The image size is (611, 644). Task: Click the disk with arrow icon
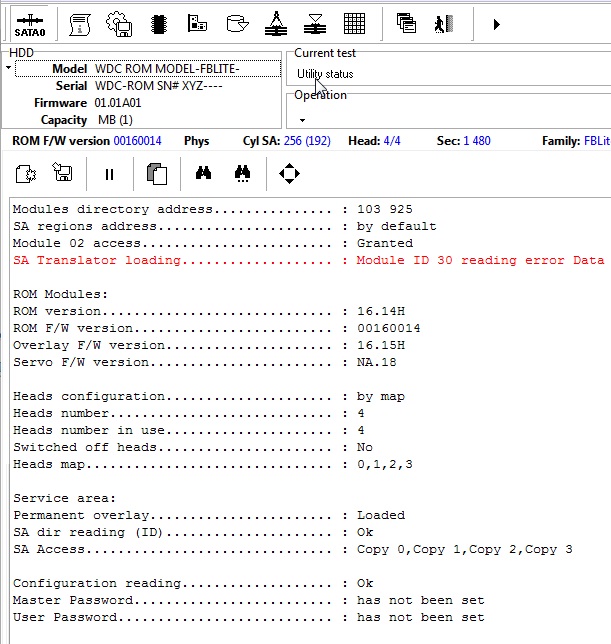pos(237,23)
